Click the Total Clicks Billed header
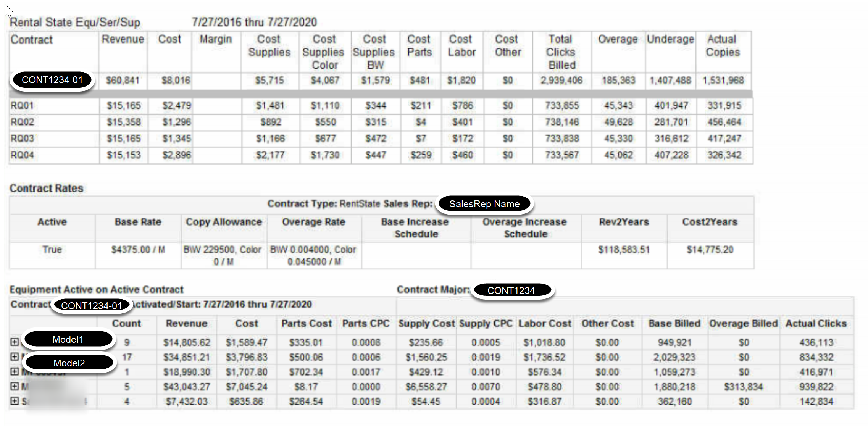 [561, 52]
